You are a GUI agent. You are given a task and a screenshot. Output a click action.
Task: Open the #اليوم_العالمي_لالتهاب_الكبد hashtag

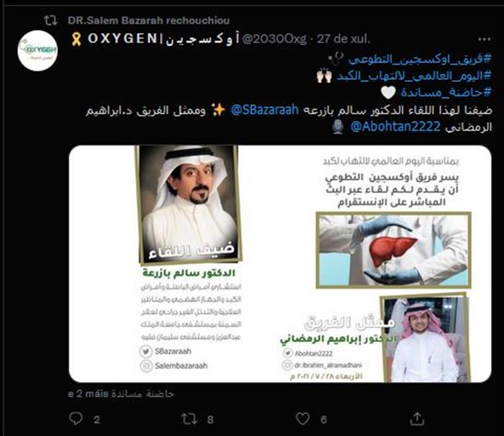(414, 76)
